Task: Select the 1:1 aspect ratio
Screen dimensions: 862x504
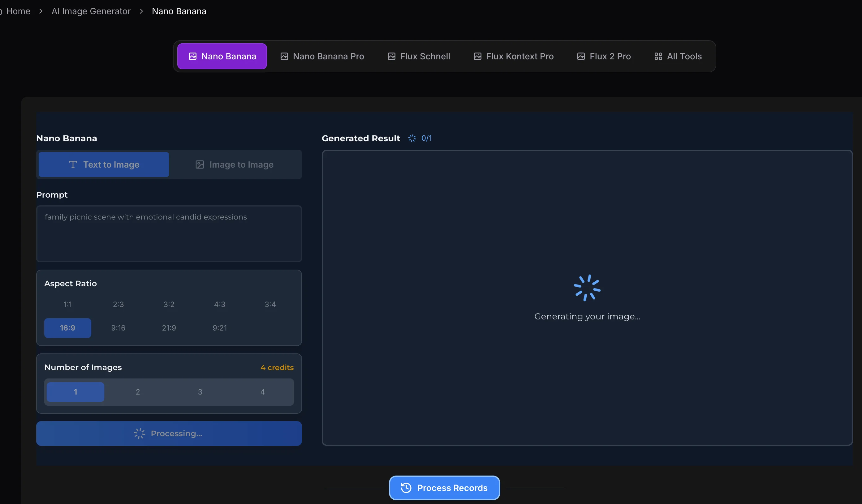Action: click(68, 304)
